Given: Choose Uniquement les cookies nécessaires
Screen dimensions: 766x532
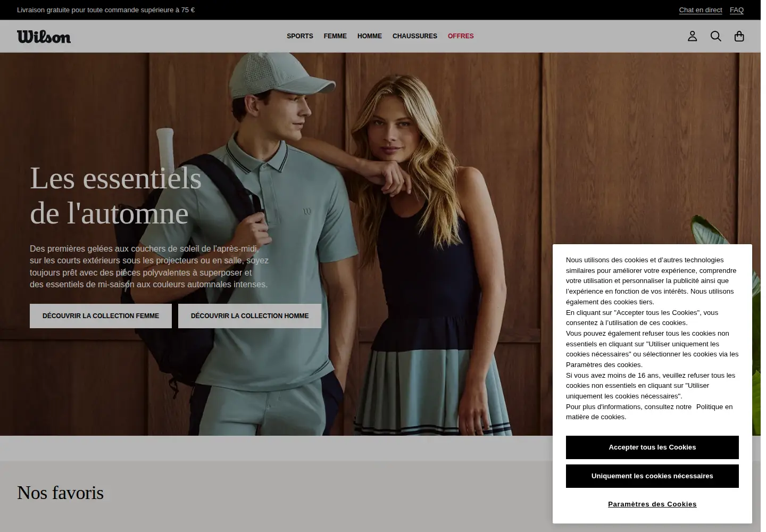Looking at the screenshot, I should [652, 476].
